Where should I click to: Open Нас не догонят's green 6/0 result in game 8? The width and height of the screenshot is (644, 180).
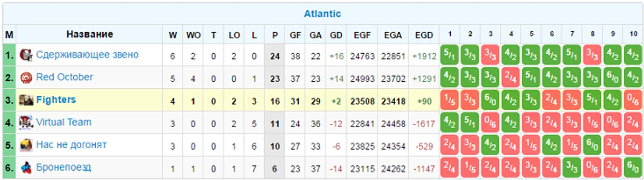592,145
